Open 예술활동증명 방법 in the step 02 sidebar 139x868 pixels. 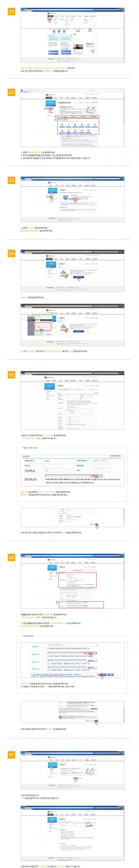tap(50, 108)
